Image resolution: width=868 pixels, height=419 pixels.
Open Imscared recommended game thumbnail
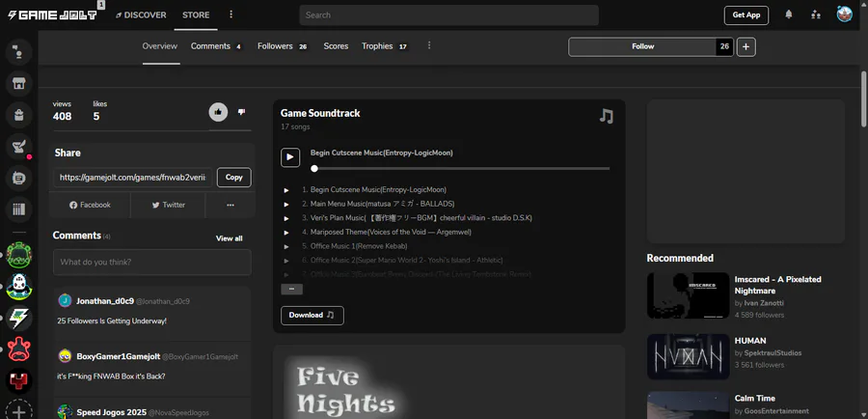688,295
